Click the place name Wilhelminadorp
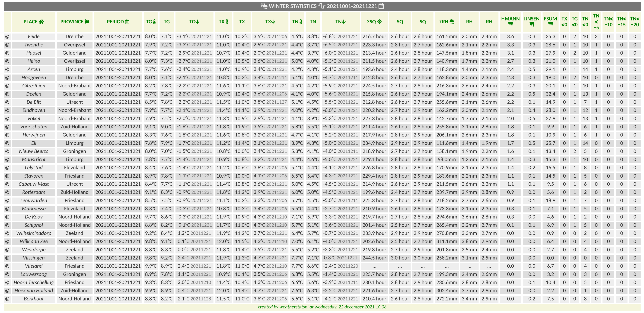This screenshot has height=313, width=644. click(x=34, y=233)
